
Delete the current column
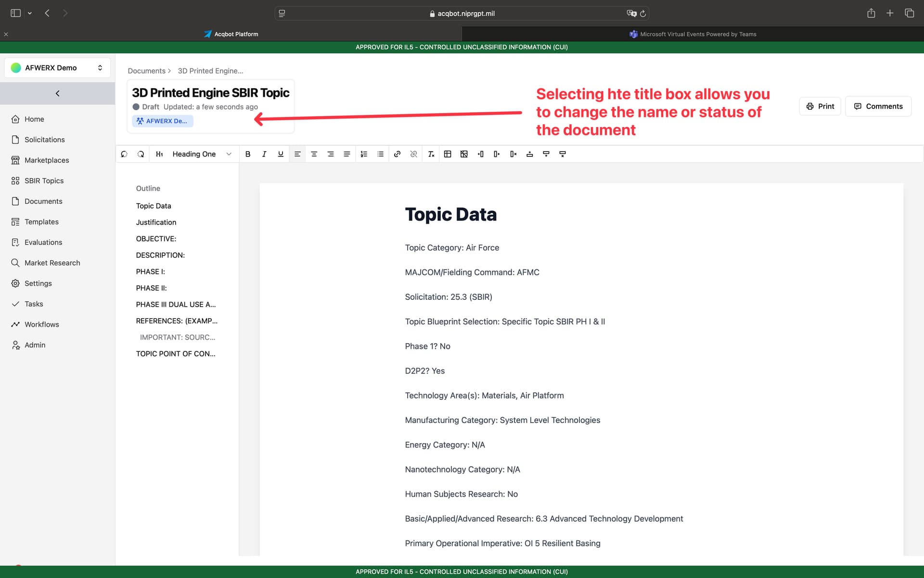(x=513, y=154)
